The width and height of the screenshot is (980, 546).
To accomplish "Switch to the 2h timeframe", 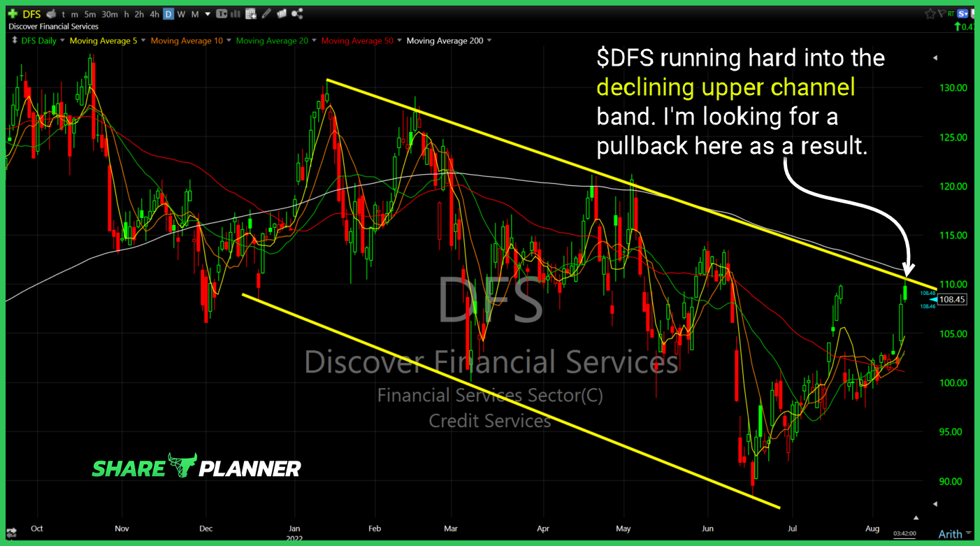I will pyautogui.click(x=139, y=15).
